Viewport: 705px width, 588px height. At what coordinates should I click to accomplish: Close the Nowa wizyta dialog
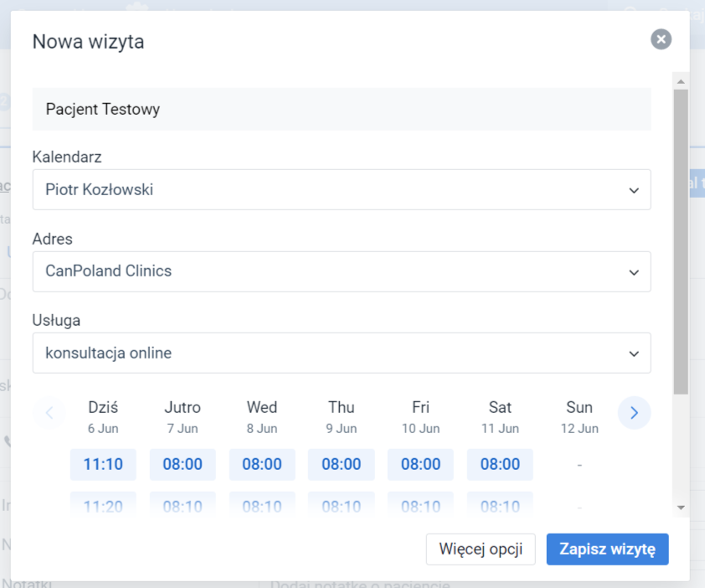[660, 39]
